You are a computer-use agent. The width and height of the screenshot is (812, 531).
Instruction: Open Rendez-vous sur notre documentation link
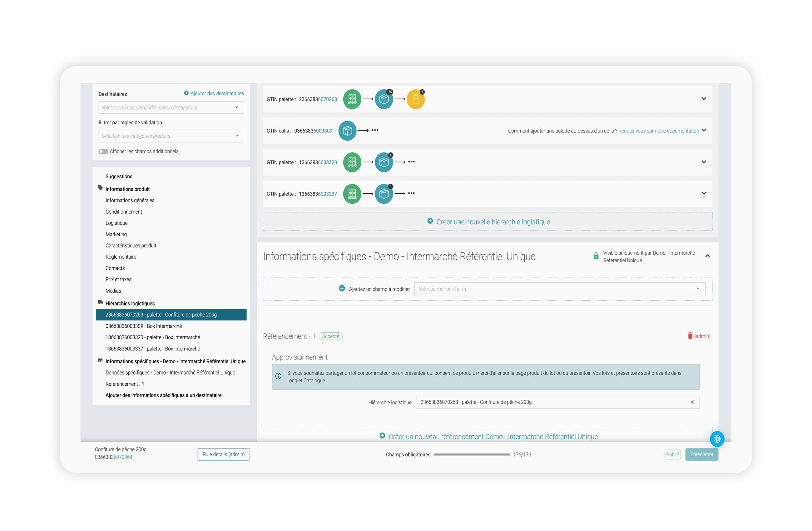658,131
